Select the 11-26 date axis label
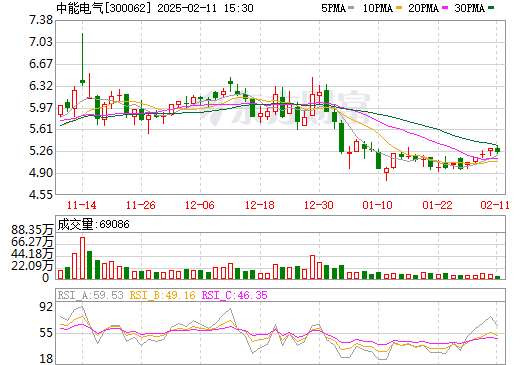The width and height of the screenshot is (520, 365). tap(141, 205)
